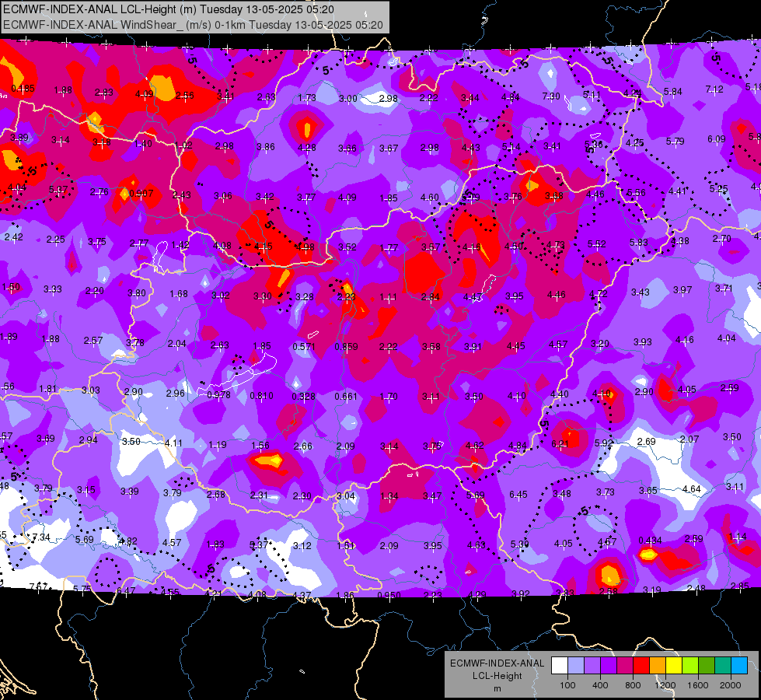Select the wind shear value 0.907
This screenshot has width=761, height=700.
[141, 194]
